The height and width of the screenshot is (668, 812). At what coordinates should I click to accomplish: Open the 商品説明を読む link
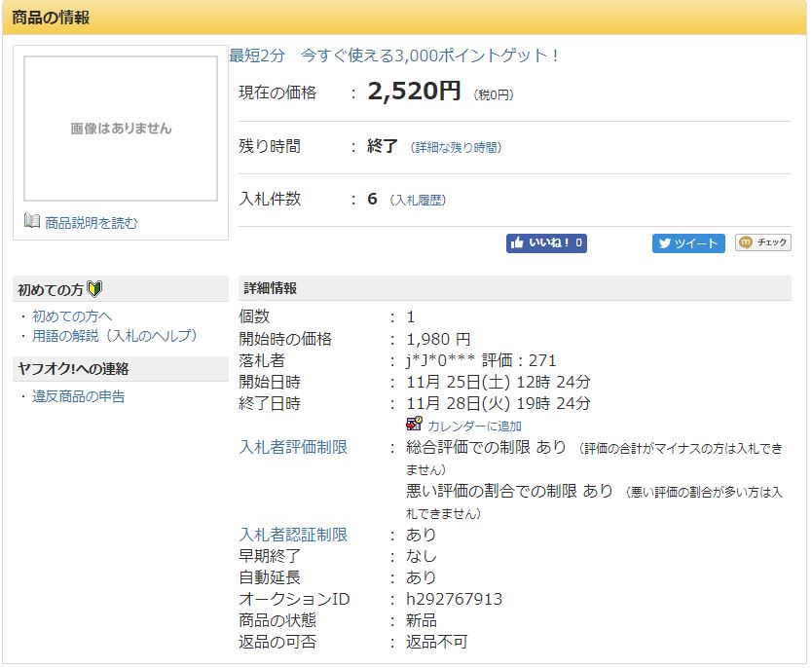(x=91, y=223)
